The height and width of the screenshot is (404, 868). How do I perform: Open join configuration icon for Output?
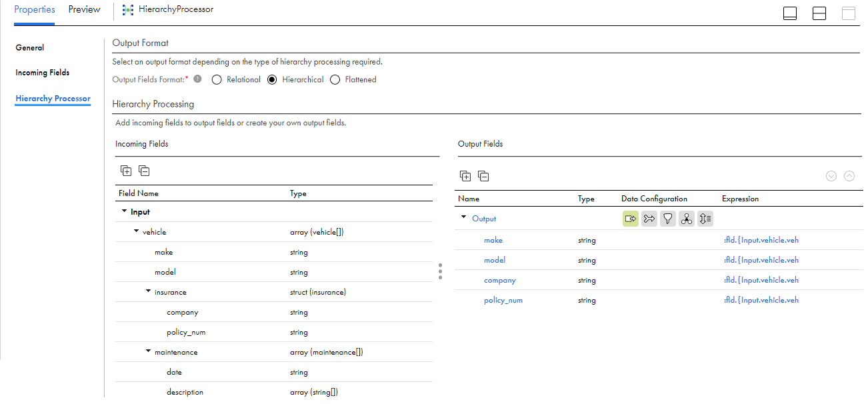click(x=649, y=219)
